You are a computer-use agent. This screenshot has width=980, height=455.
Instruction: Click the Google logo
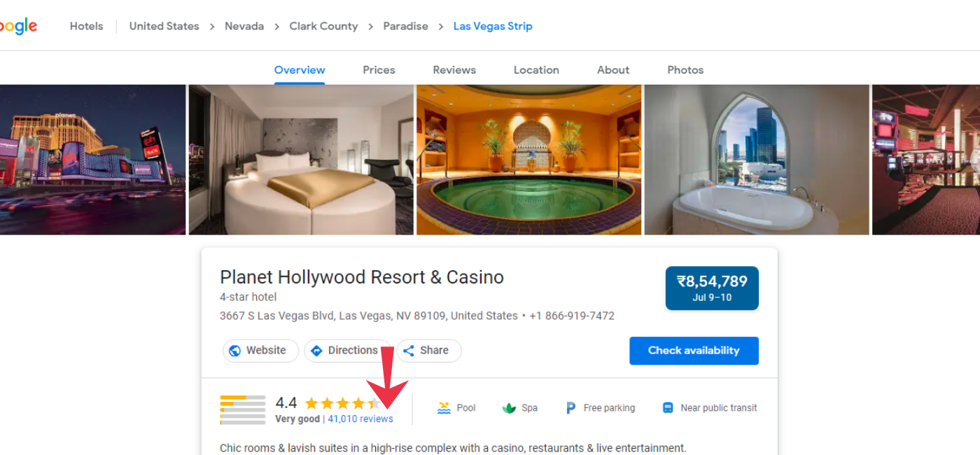click(x=18, y=27)
